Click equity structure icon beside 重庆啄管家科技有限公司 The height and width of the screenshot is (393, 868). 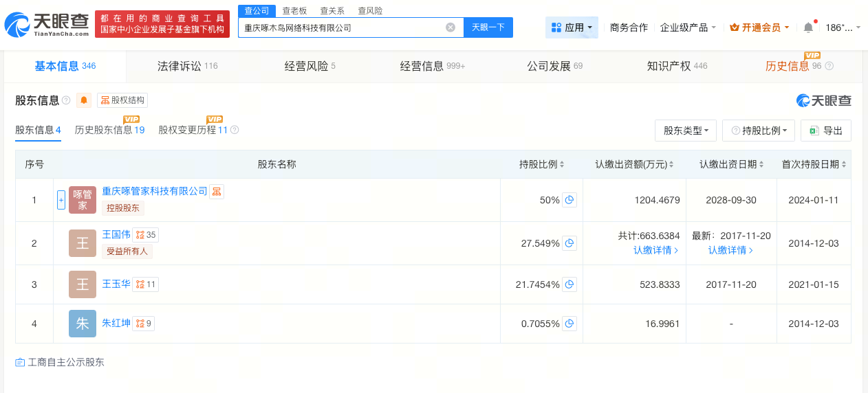tap(217, 192)
